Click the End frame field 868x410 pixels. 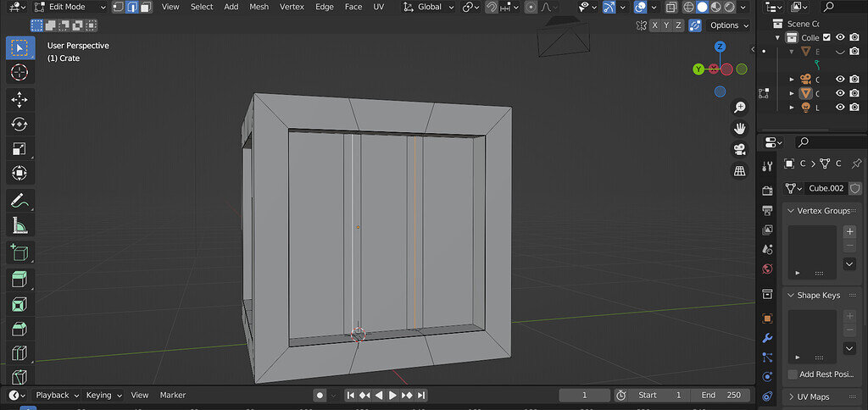click(x=719, y=395)
